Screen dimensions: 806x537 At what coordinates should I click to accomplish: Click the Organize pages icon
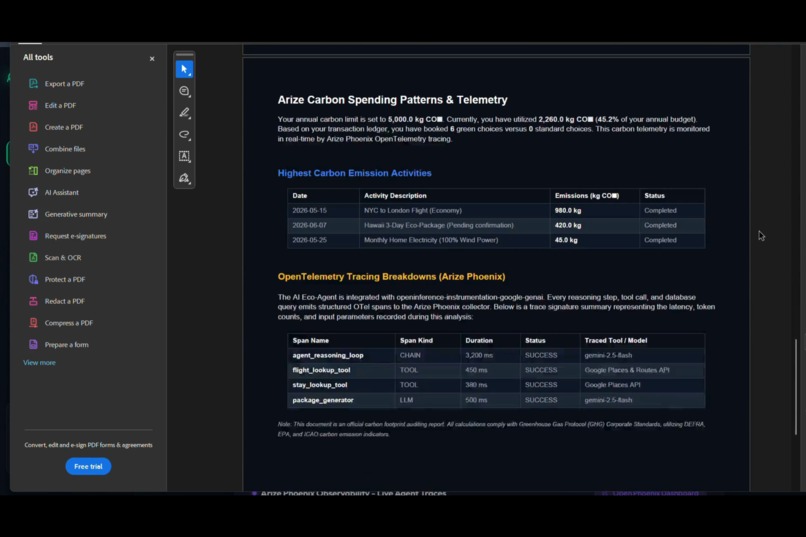point(33,171)
